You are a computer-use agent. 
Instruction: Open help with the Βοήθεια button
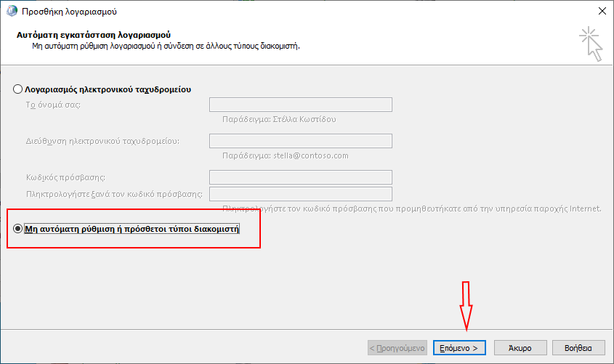point(578,347)
